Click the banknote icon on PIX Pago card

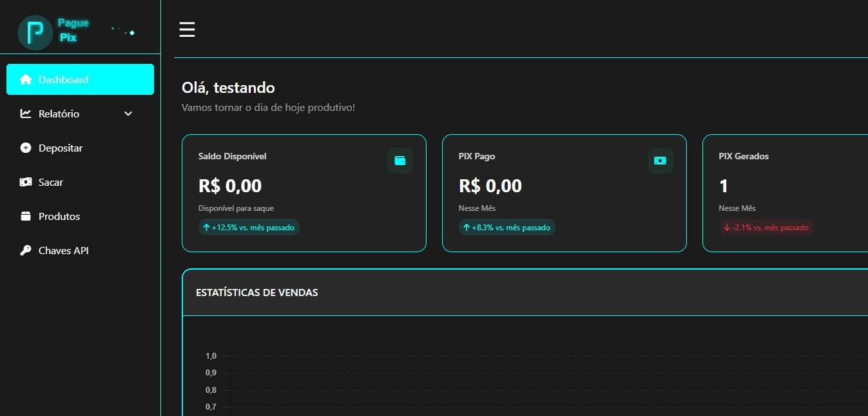[x=660, y=160]
